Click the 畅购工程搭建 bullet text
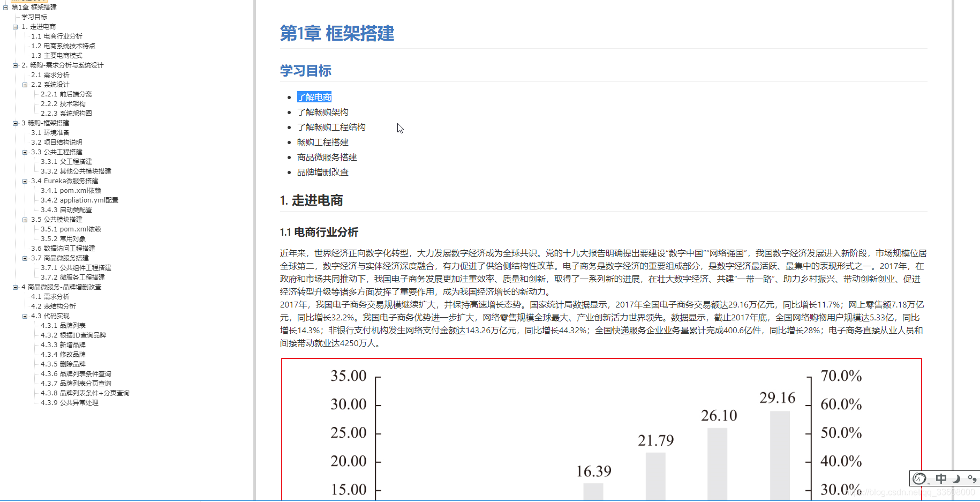The width and height of the screenshot is (980, 502). pyautogui.click(x=323, y=142)
